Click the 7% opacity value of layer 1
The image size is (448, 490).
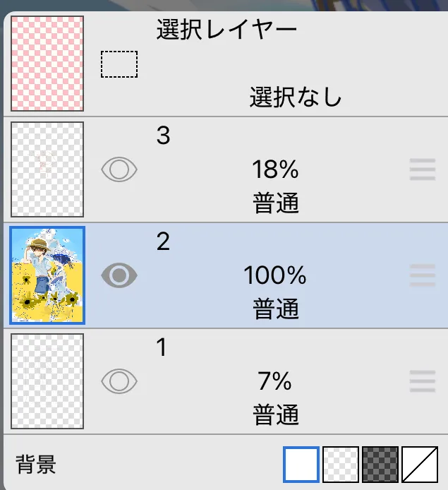[x=275, y=381]
